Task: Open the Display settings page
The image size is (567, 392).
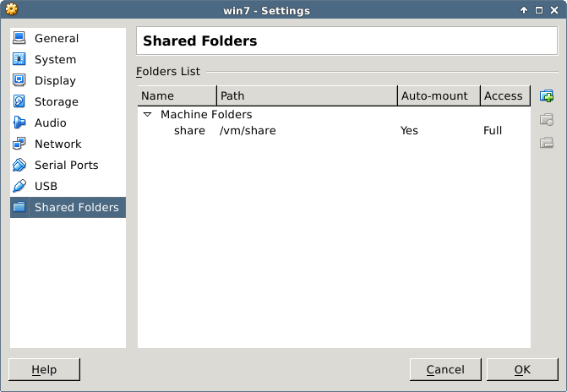Action: tap(55, 81)
